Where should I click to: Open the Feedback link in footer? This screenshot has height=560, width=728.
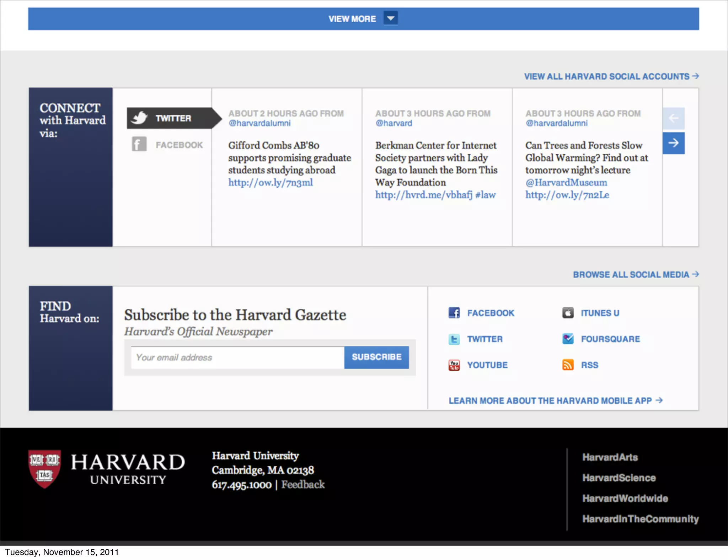click(x=303, y=485)
